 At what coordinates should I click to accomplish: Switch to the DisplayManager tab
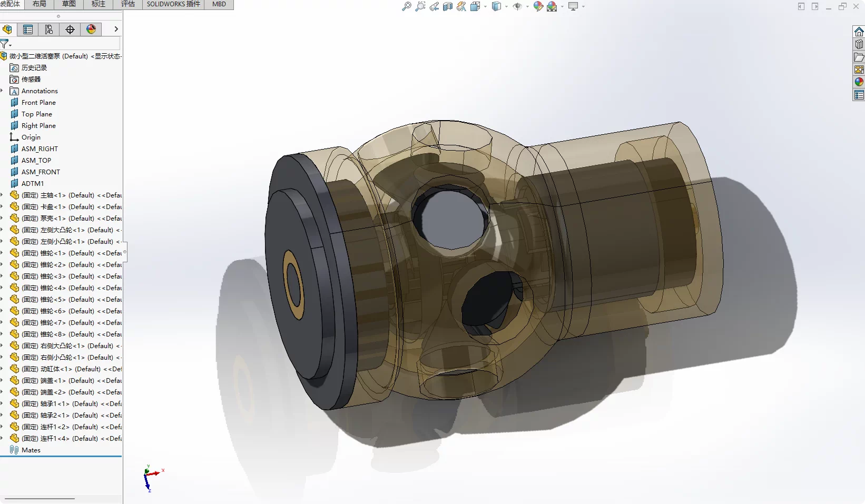coord(91,29)
